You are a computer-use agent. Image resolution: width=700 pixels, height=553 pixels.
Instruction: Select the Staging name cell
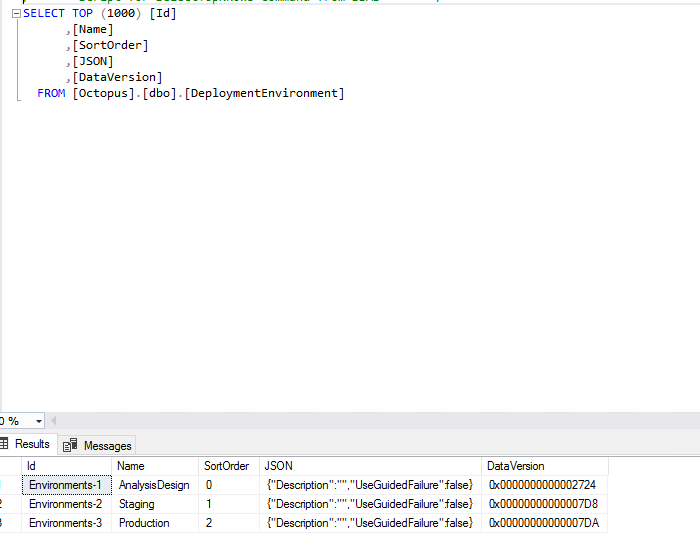click(x=155, y=504)
